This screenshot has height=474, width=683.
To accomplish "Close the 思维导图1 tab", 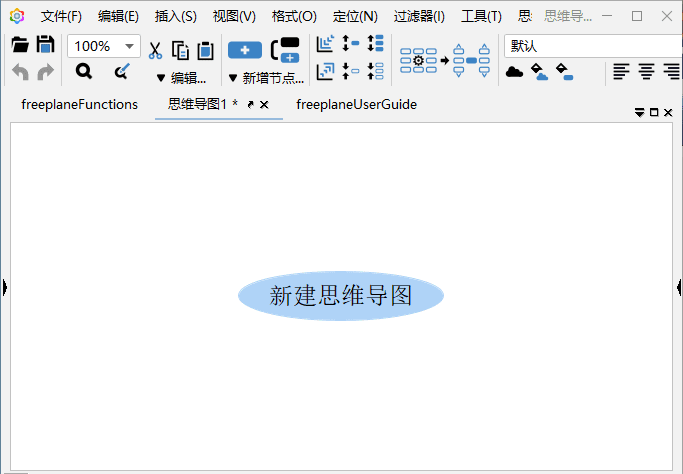I will (264, 105).
